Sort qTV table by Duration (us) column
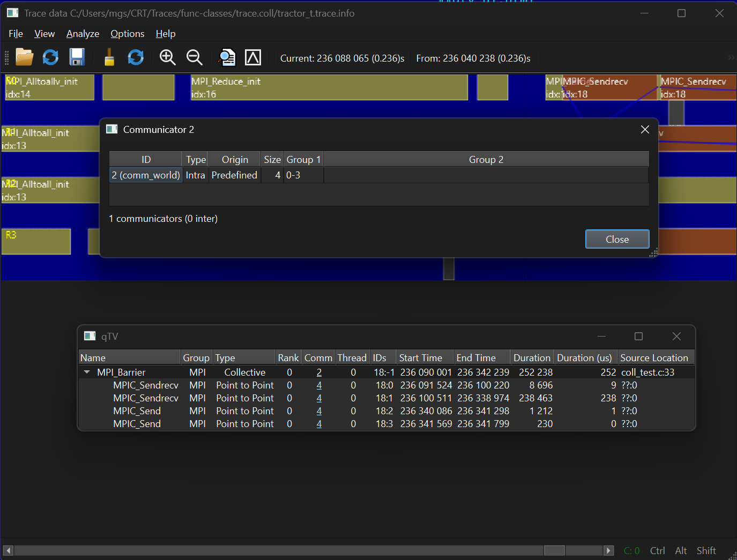Viewport: 737px width, 560px height. pyautogui.click(x=586, y=357)
